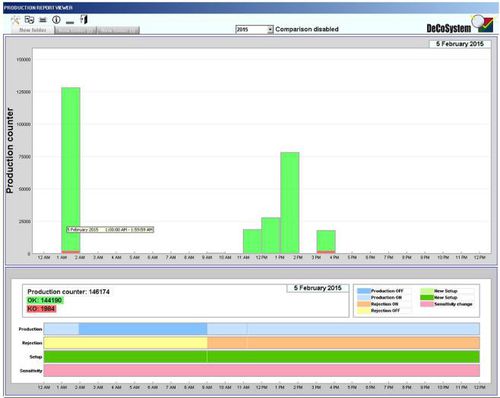Click the 125000 label on the Y axis
The width and height of the screenshot is (500, 398).
point(23,92)
